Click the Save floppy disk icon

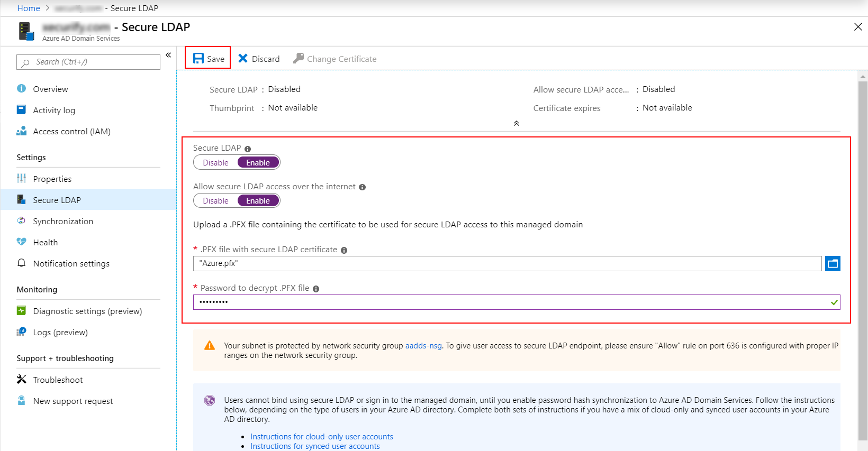[198, 58]
